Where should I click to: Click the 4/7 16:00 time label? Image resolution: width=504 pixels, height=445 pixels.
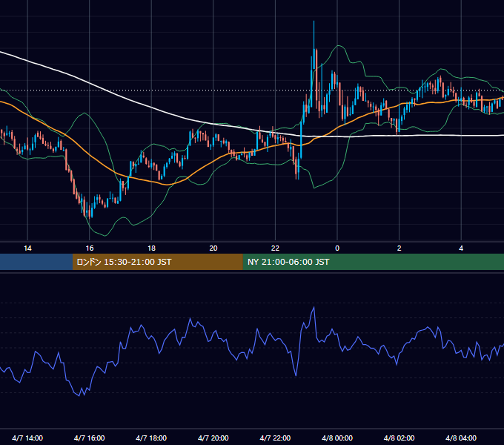click(x=90, y=438)
